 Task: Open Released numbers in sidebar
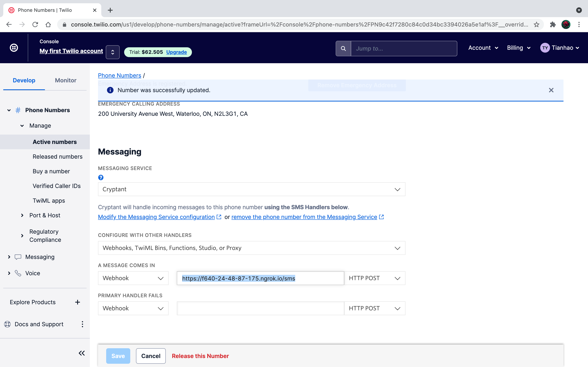click(58, 157)
